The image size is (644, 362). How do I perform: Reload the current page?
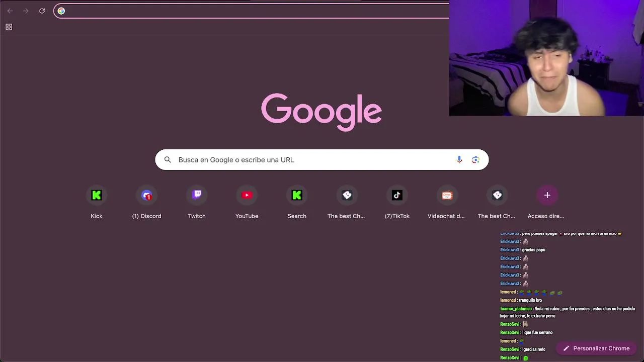(x=42, y=11)
